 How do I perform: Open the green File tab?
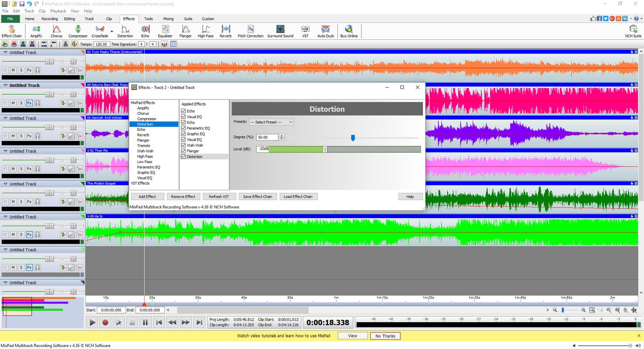pyautogui.click(x=10, y=19)
